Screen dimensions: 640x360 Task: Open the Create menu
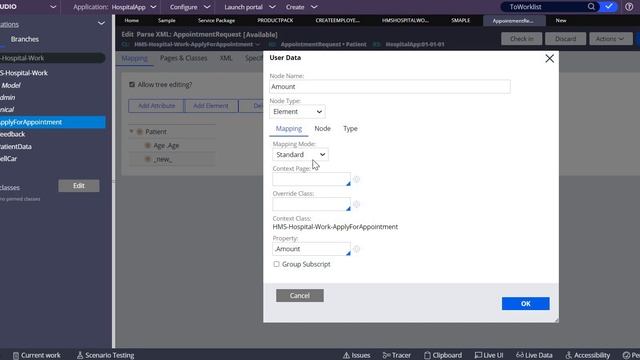(301, 7)
